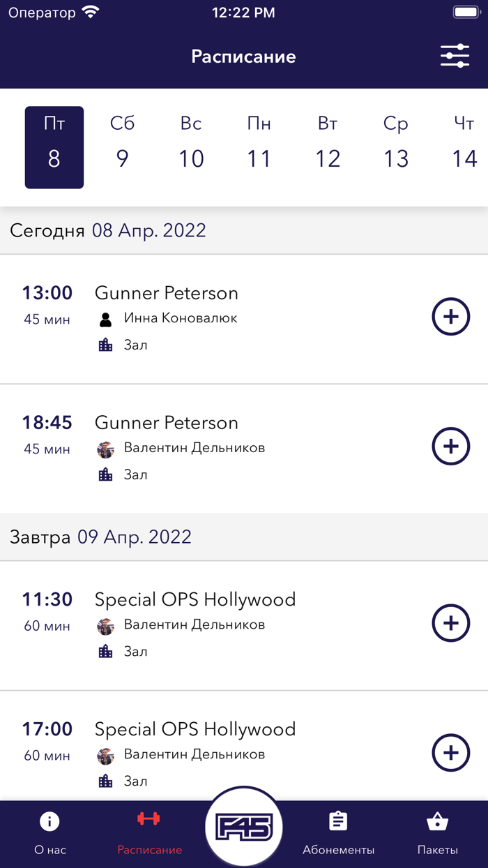Book the 11:30 Special OPS Hollywood class
The height and width of the screenshot is (868, 488).
pos(451,623)
